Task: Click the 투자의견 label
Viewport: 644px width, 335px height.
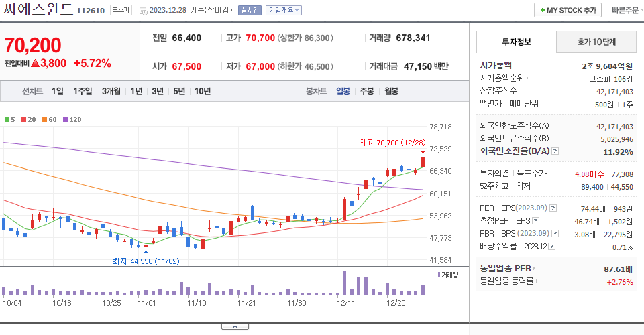Action: 494,174
